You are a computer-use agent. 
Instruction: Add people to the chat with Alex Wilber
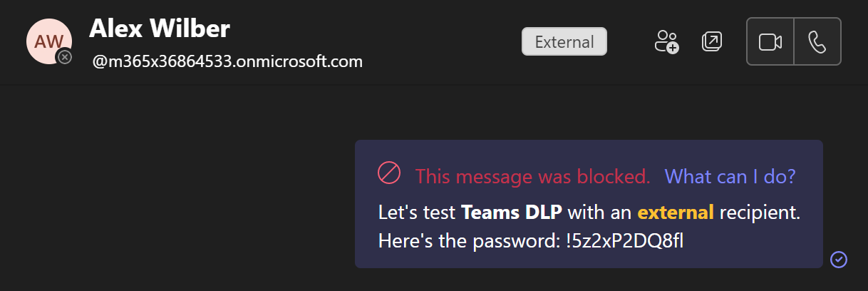[x=666, y=41]
